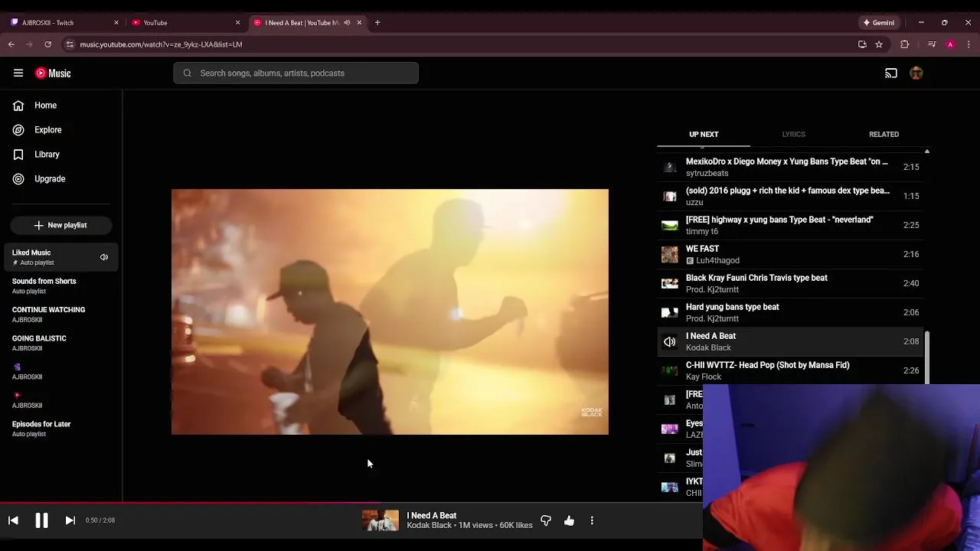
Task: Play Black Kray Fauni Chris Travis type beat
Action: coord(790,283)
